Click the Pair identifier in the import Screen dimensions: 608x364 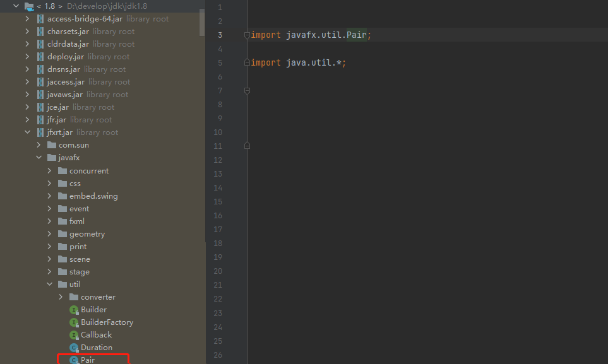[356, 35]
